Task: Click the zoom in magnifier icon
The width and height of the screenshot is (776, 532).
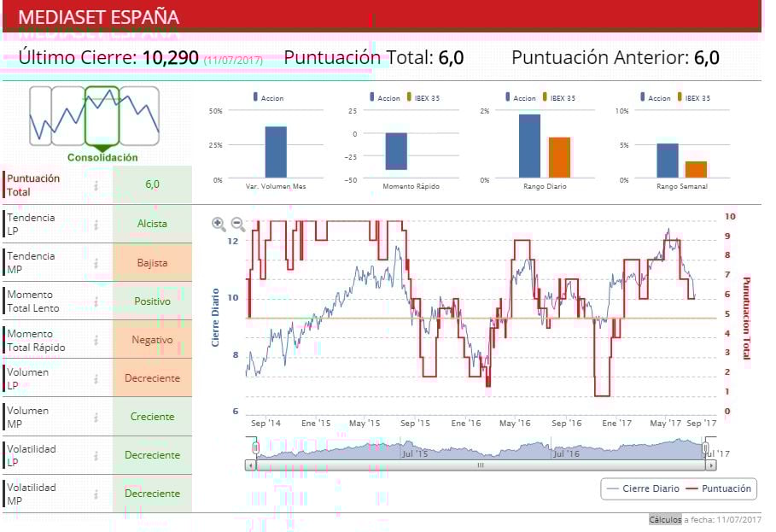Action: click(219, 225)
